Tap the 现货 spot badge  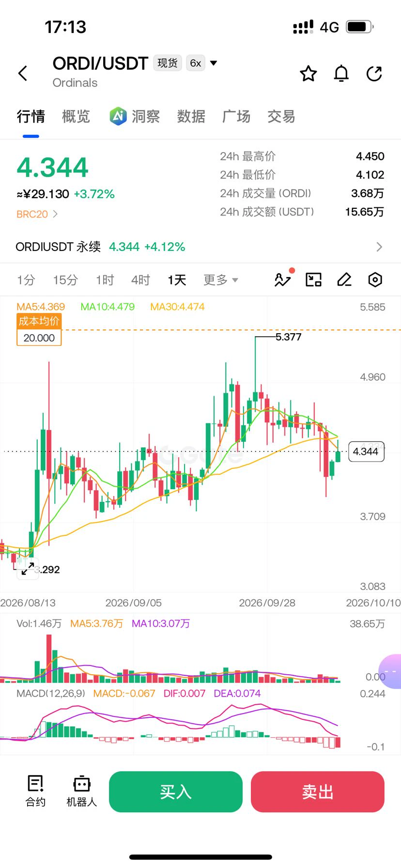[x=168, y=63]
